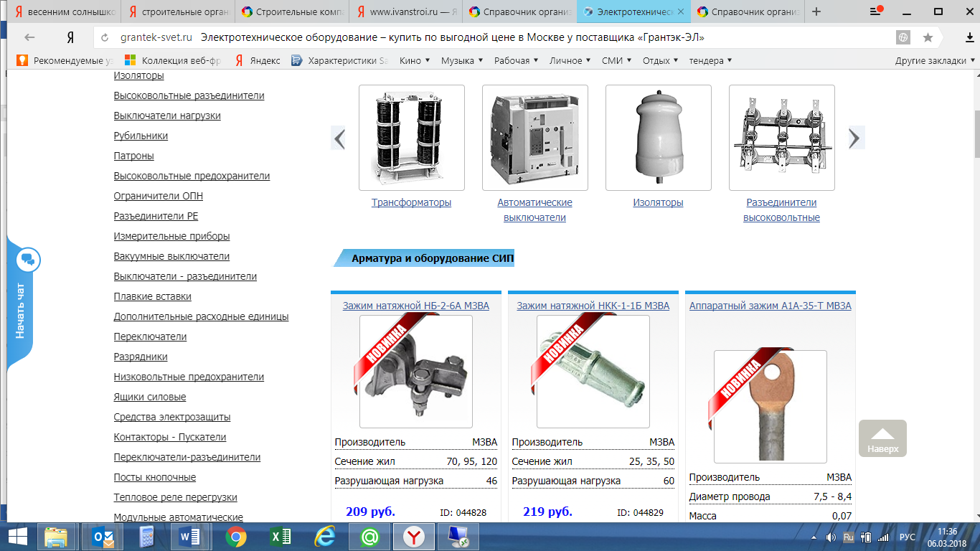Open Разъединители высоковольтные link
The image size is (980, 551).
point(781,209)
